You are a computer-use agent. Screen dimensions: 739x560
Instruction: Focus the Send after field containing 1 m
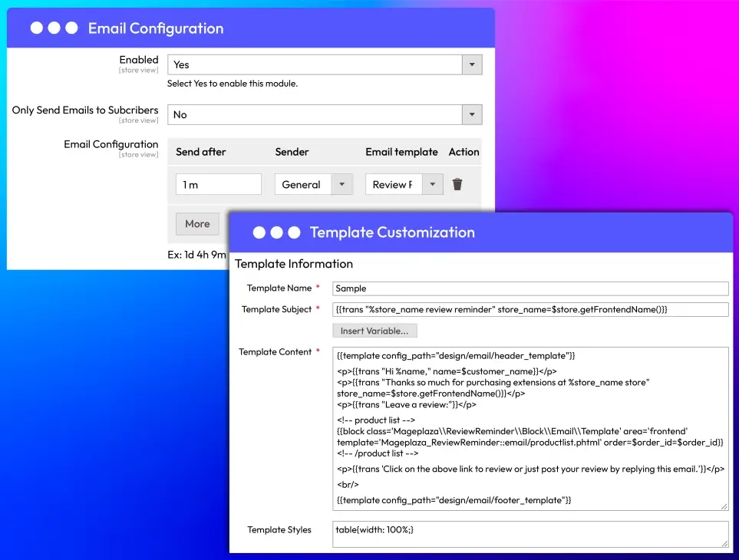(x=219, y=184)
